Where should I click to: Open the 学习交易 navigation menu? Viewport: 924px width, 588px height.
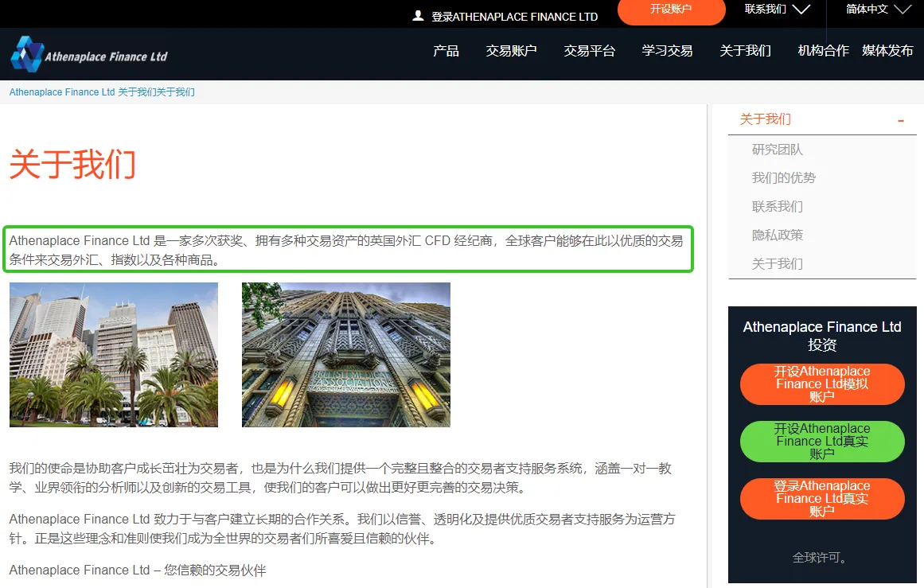pos(667,51)
